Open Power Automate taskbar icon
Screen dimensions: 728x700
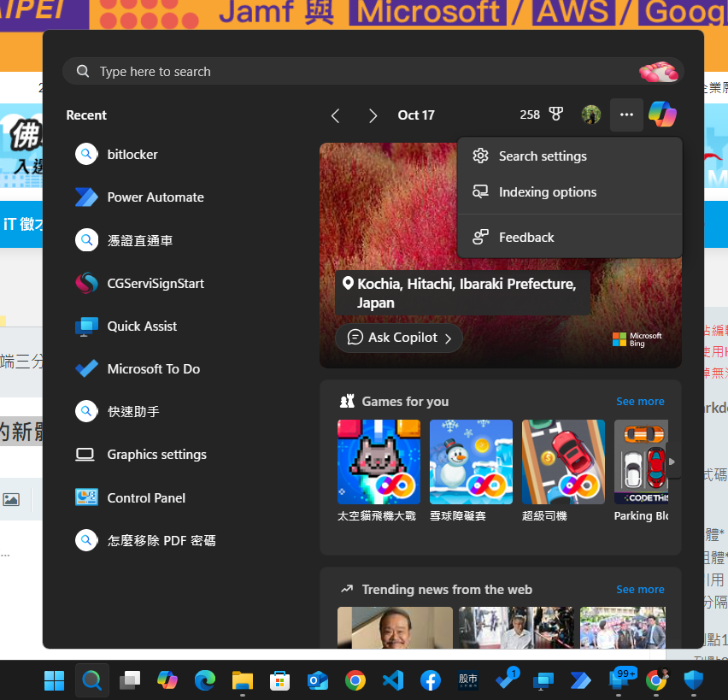tap(581, 681)
